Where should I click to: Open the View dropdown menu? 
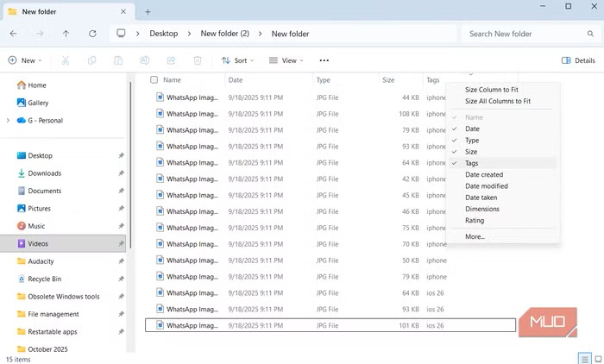pos(286,60)
